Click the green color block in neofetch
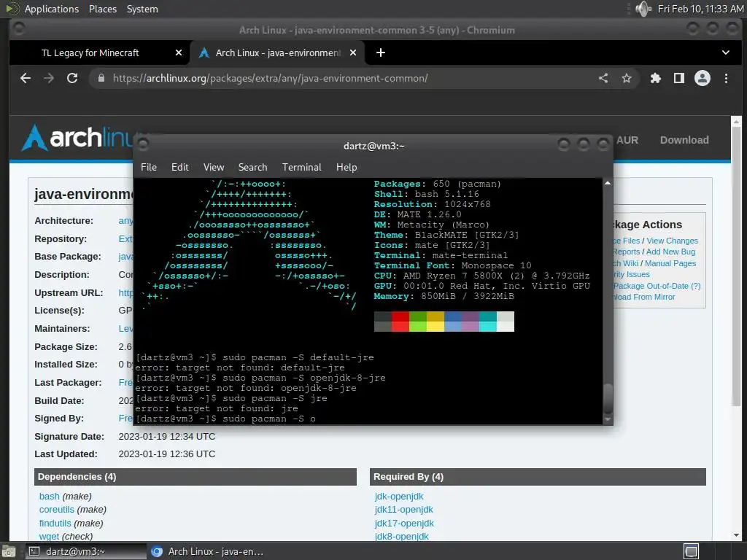The image size is (747, 560). click(418, 322)
